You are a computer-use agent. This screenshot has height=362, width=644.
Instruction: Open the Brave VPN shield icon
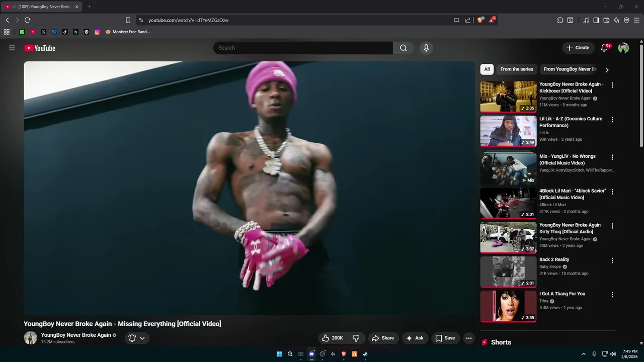click(x=626, y=20)
